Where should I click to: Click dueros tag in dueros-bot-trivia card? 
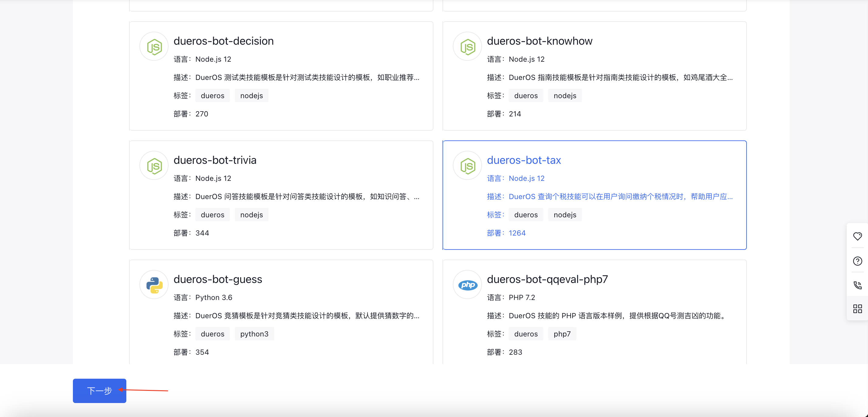tap(213, 215)
